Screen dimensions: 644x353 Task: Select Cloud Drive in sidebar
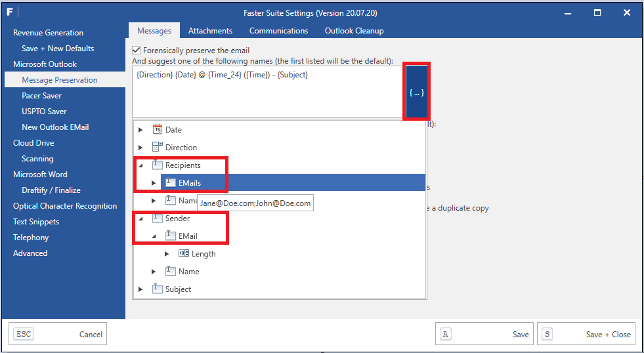[33, 143]
